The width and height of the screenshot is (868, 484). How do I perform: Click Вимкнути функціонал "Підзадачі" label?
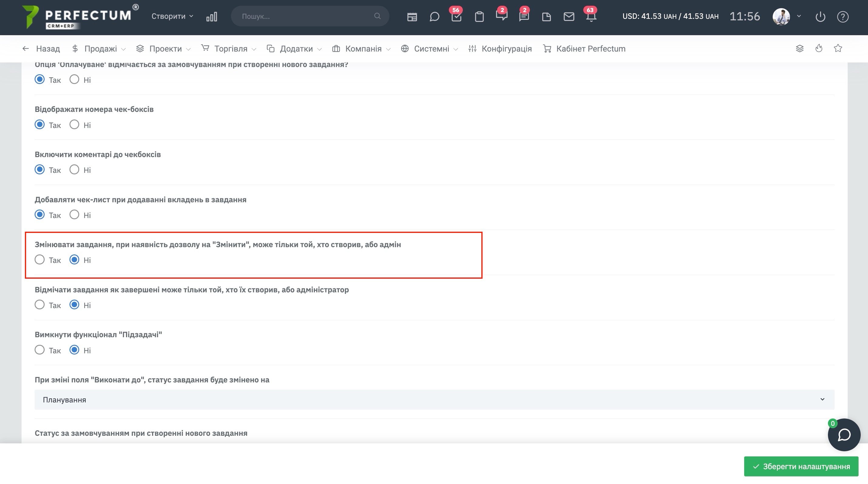coord(98,334)
